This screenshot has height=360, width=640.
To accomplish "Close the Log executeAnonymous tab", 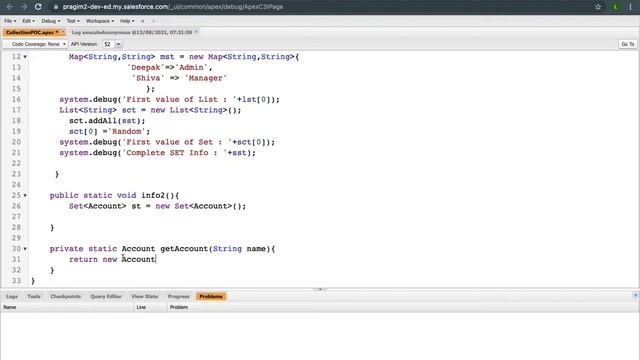I will [196, 32].
